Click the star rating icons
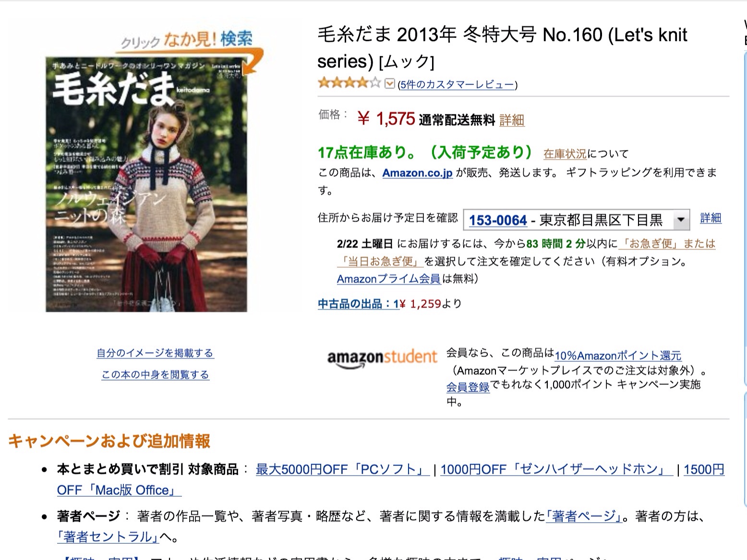 click(349, 83)
